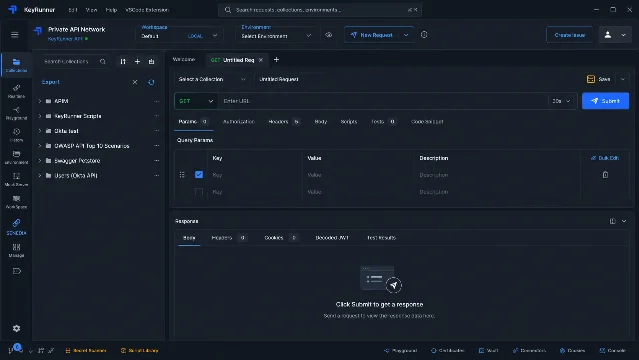This screenshot has height=360, width=639.
Task: Switch to the Authorization tab
Action: [x=239, y=121]
